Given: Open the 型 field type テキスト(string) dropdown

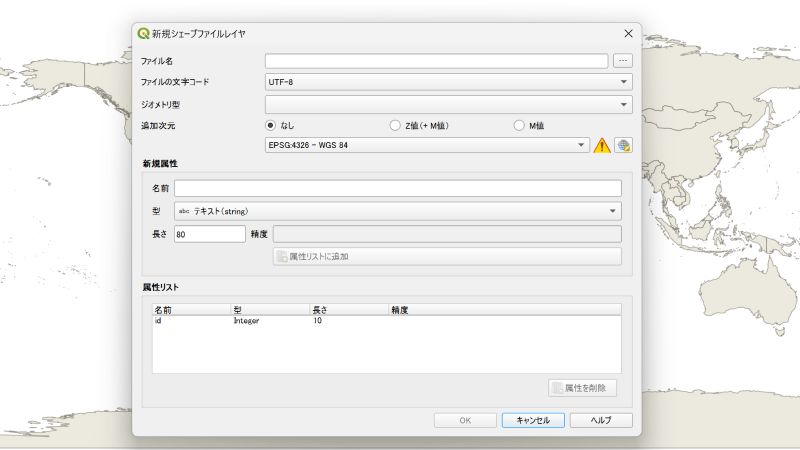Looking at the screenshot, I should click(398, 211).
